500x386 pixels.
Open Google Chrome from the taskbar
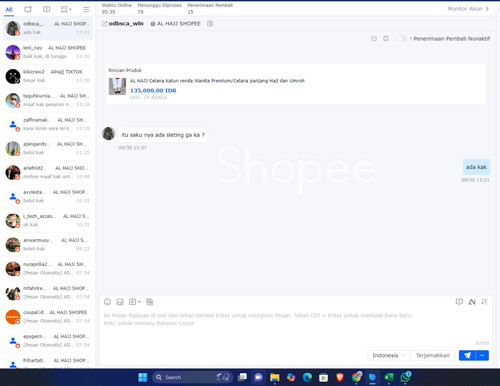(x=356, y=377)
